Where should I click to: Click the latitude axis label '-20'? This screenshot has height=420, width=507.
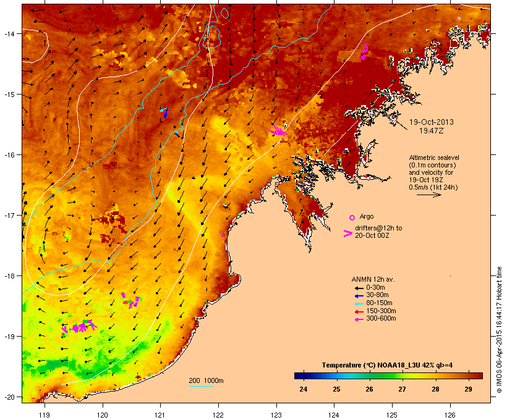(9, 397)
